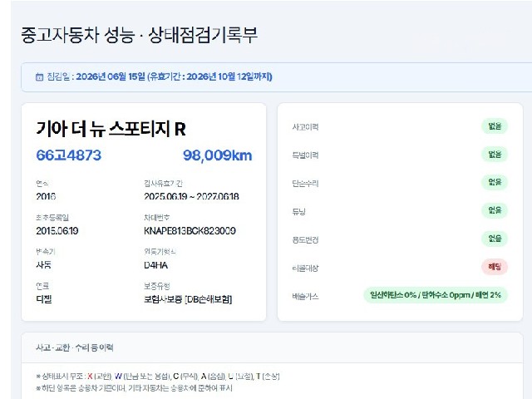The height and width of the screenshot is (399, 532).
Task: Click the vehicle title 기아 더 뉴 스포티지 R
Action: click(x=111, y=129)
